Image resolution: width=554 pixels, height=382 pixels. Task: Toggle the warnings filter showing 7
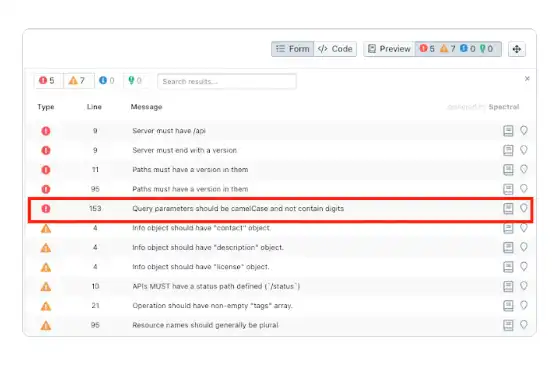(x=78, y=81)
